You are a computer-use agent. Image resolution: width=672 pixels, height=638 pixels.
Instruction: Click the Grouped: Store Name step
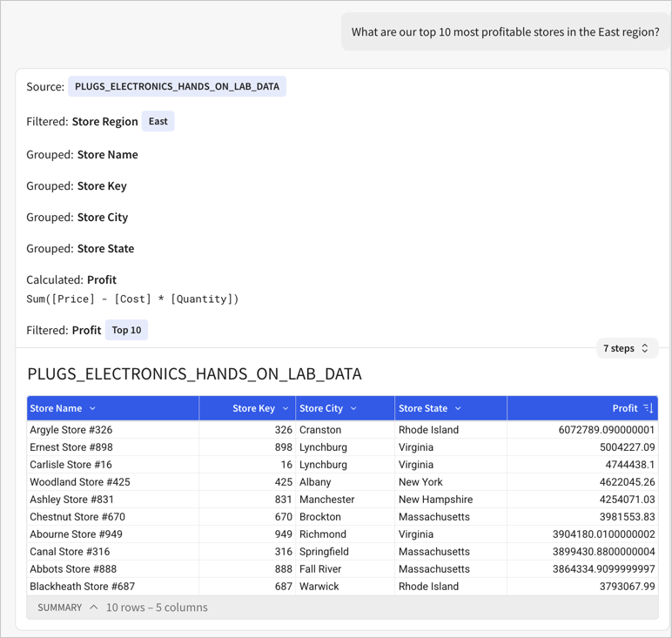(x=83, y=155)
